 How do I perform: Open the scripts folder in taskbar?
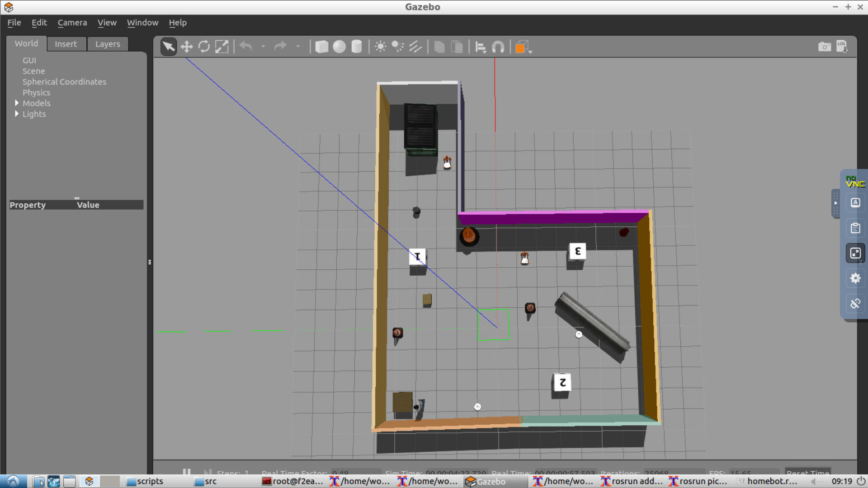click(x=145, y=481)
